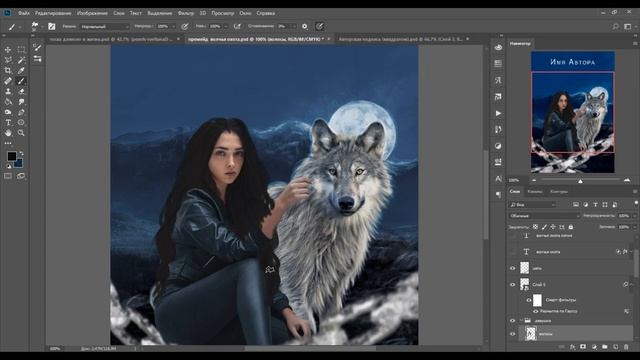
Task: Toggle lock image pixels brush icon
Action: (x=544, y=227)
